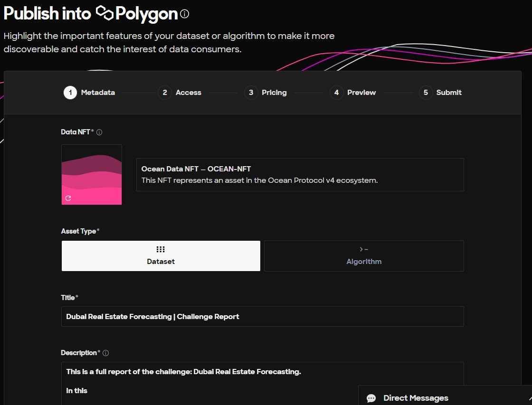532x405 pixels.
Task: Select Algorithm asset type
Action: click(364, 256)
